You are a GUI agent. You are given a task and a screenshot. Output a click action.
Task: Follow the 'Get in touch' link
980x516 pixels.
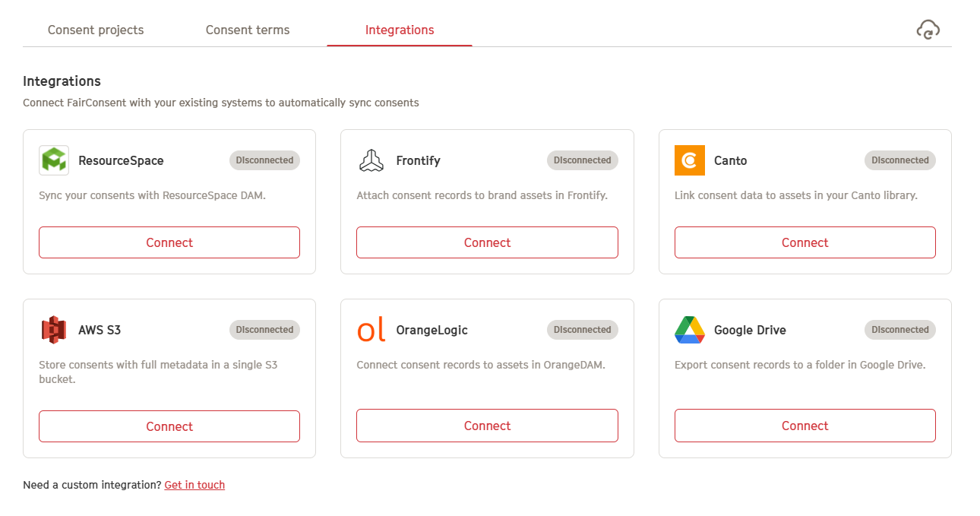[194, 485]
